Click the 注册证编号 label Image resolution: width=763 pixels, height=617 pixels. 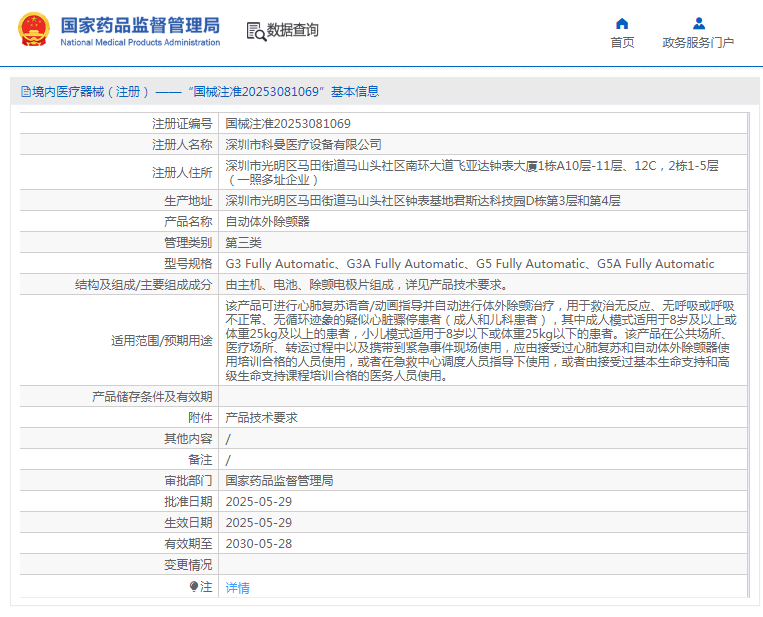(x=182, y=124)
